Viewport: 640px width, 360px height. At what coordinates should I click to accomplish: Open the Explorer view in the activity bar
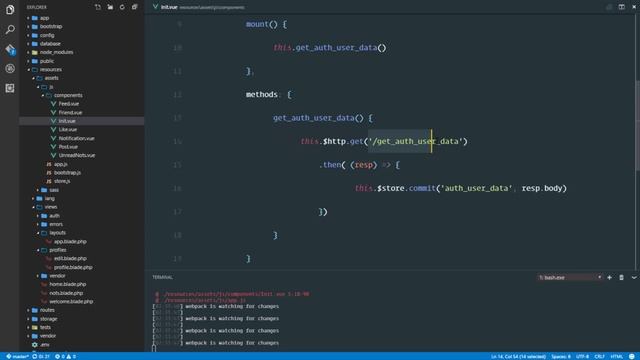[x=10, y=9]
